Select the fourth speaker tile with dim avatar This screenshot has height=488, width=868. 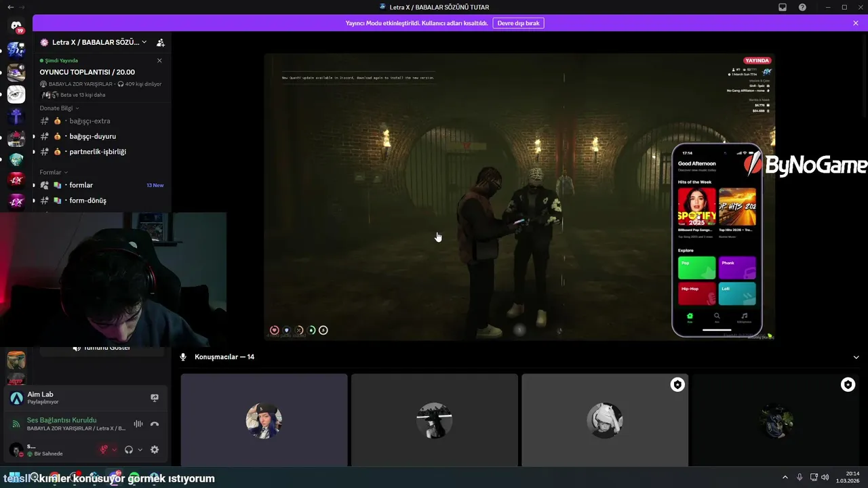(x=775, y=420)
